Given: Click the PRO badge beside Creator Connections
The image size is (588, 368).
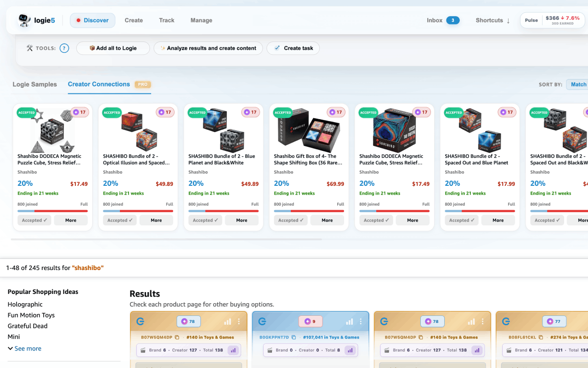Looking at the screenshot, I should point(143,85).
